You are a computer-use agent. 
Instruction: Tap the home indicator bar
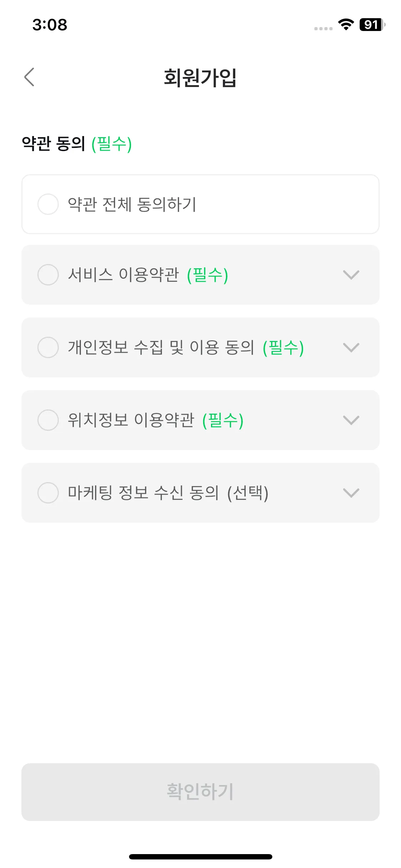(200, 857)
